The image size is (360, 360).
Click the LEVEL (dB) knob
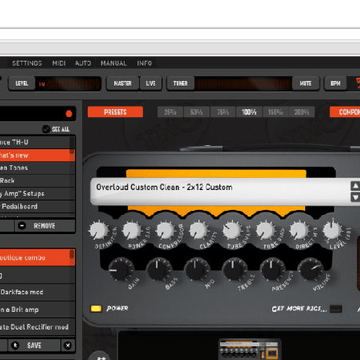[332, 231]
